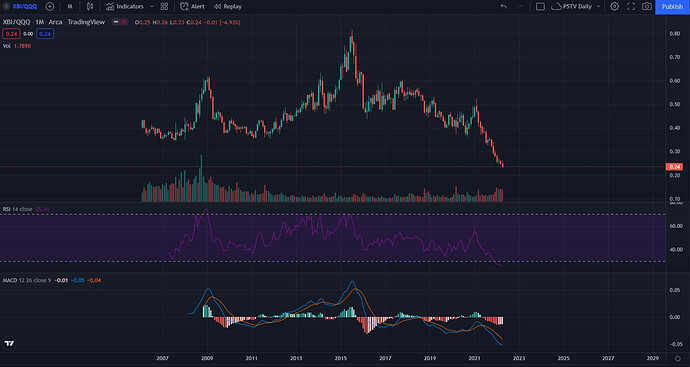Viewport: 690px width, 367px height.
Task: Click the 0.50 price scale label
Action: (x=675, y=104)
